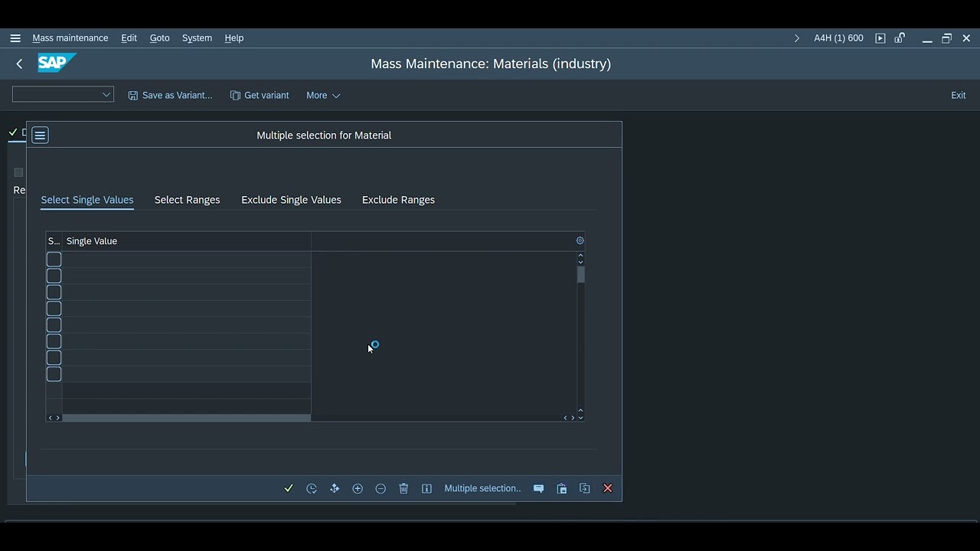The height and width of the screenshot is (551, 980).
Task: Select the last visible row selector in table
Action: tap(54, 374)
